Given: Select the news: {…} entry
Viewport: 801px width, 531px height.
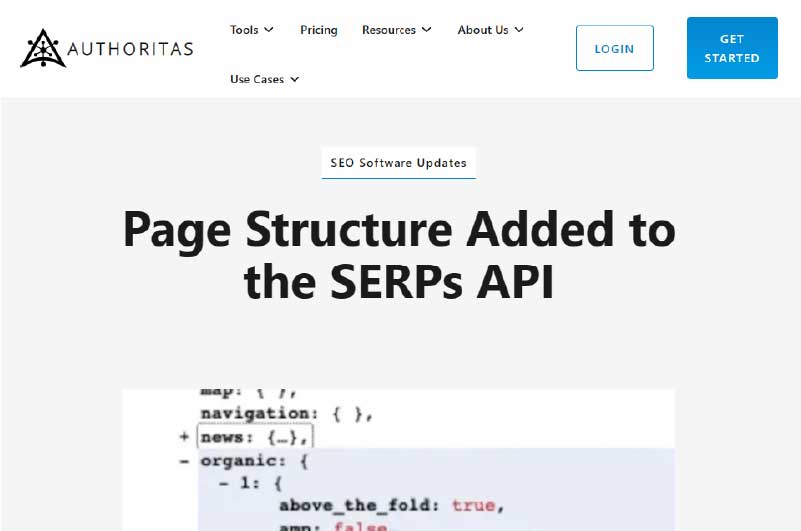Looking at the screenshot, I should pyautogui.click(x=254, y=437).
